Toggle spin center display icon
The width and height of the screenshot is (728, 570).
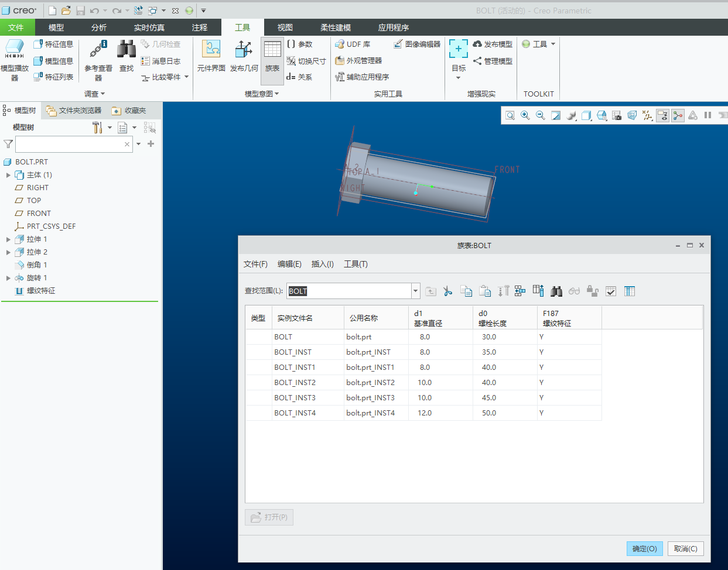click(x=678, y=115)
